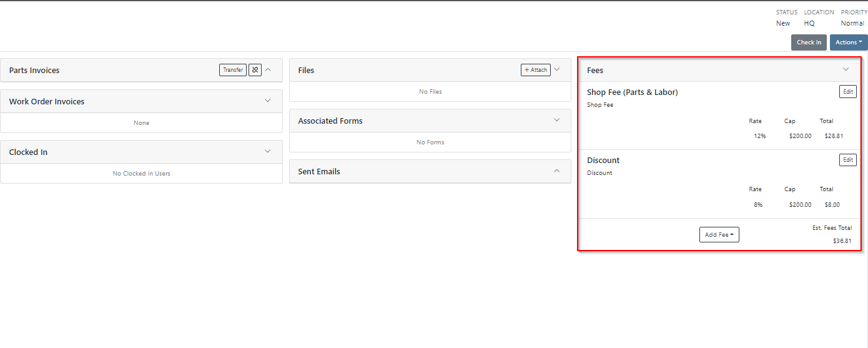
Task: Click the Work Order Invoices title
Action: (x=47, y=101)
